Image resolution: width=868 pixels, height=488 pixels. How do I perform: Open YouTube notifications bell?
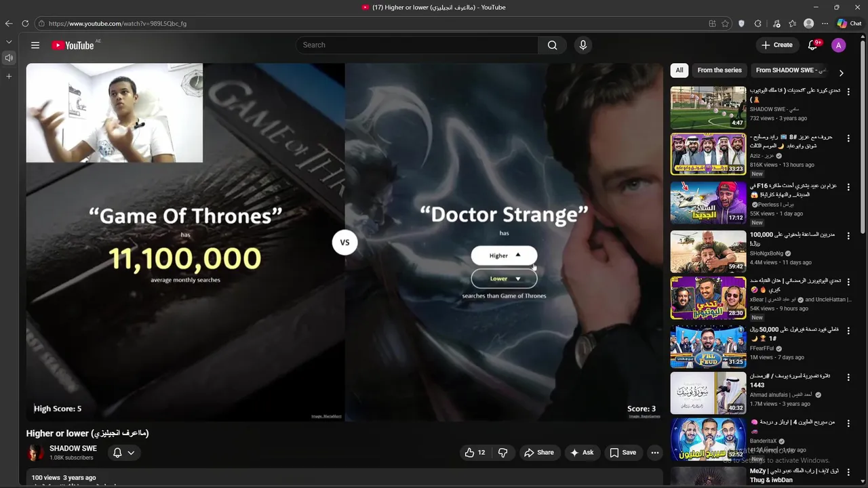coord(812,45)
